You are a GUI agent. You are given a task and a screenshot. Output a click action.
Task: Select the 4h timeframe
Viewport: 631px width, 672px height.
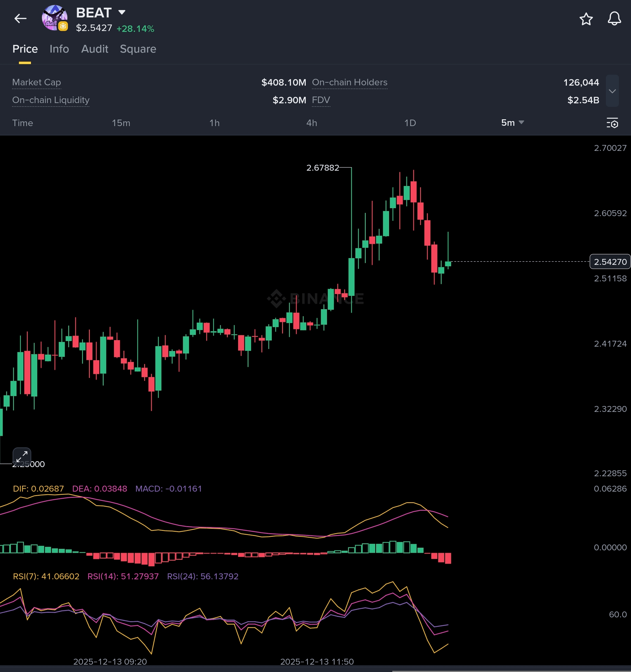(311, 123)
